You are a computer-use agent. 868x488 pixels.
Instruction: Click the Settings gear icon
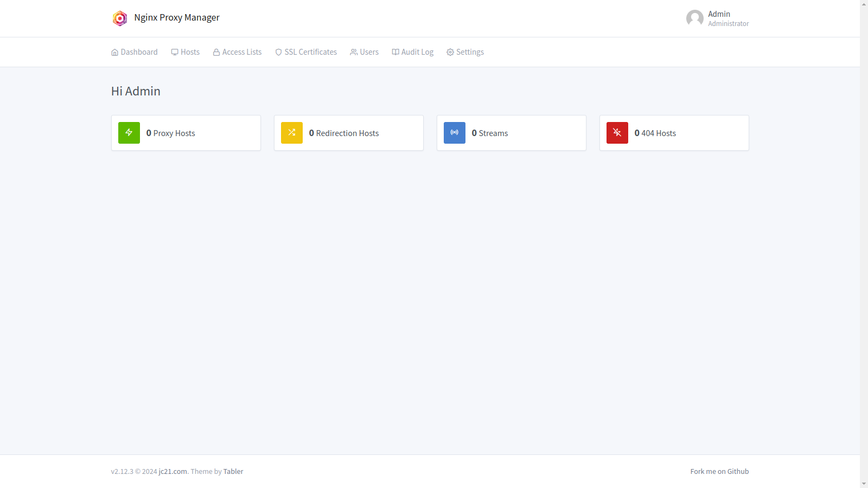tap(450, 53)
